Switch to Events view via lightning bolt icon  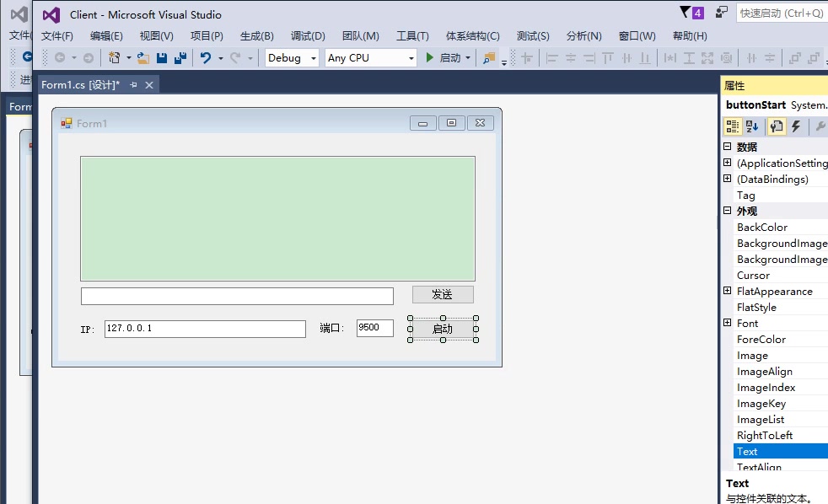pyautogui.click(x=793, y=126)
